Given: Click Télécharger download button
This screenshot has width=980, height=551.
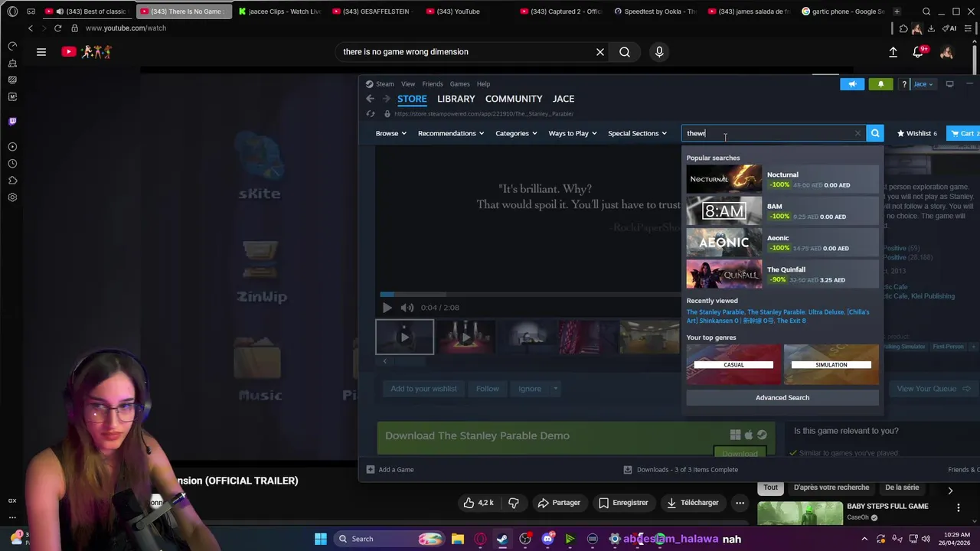Looking at the screenshot, I should [691, 503].
